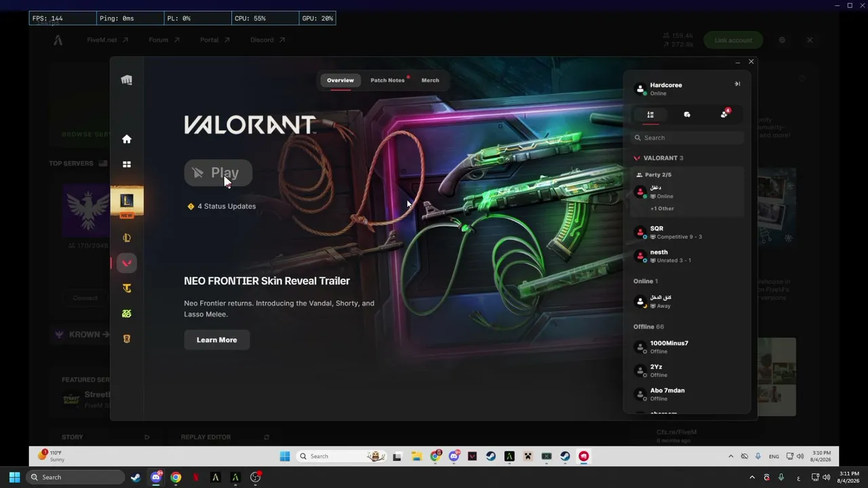Open the Forum link in FiveM window
868x488 pixels.
[164, 40]
